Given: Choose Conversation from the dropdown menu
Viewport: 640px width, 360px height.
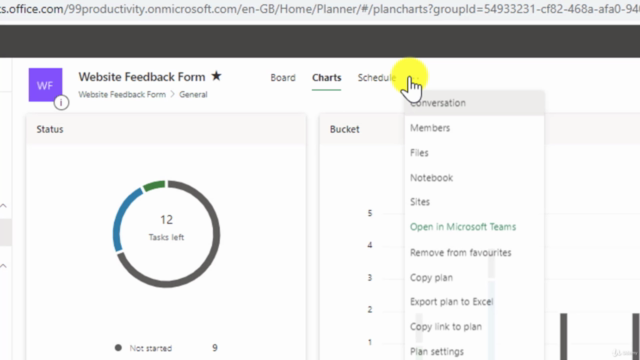Looking at the screenshot, I should pyautogui.click(x=474, y=103).
